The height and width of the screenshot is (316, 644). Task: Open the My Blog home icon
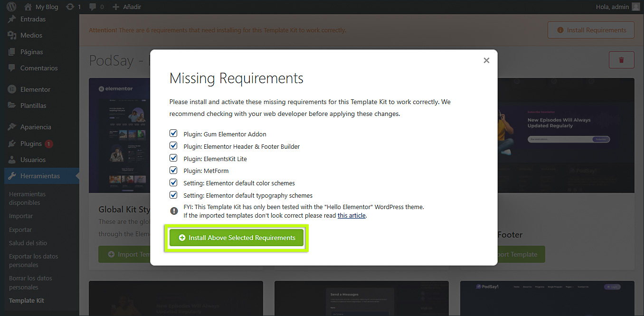(x=28, y=7)
